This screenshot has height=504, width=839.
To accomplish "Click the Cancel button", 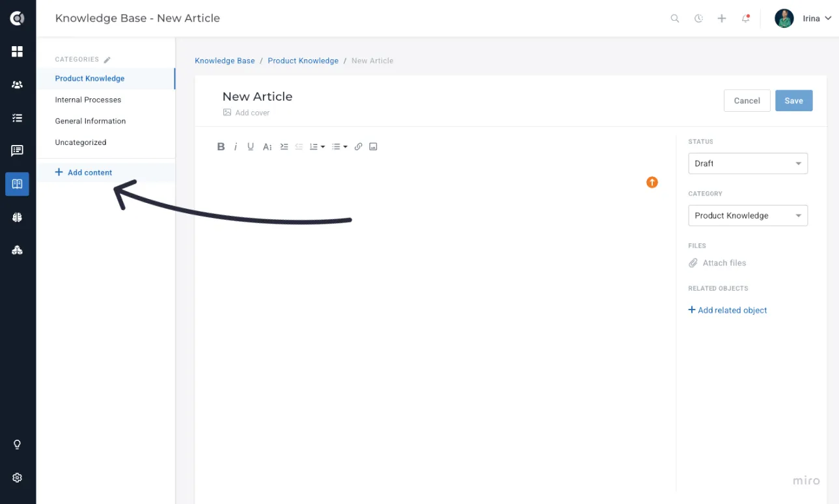I will [x=747, y=101].
